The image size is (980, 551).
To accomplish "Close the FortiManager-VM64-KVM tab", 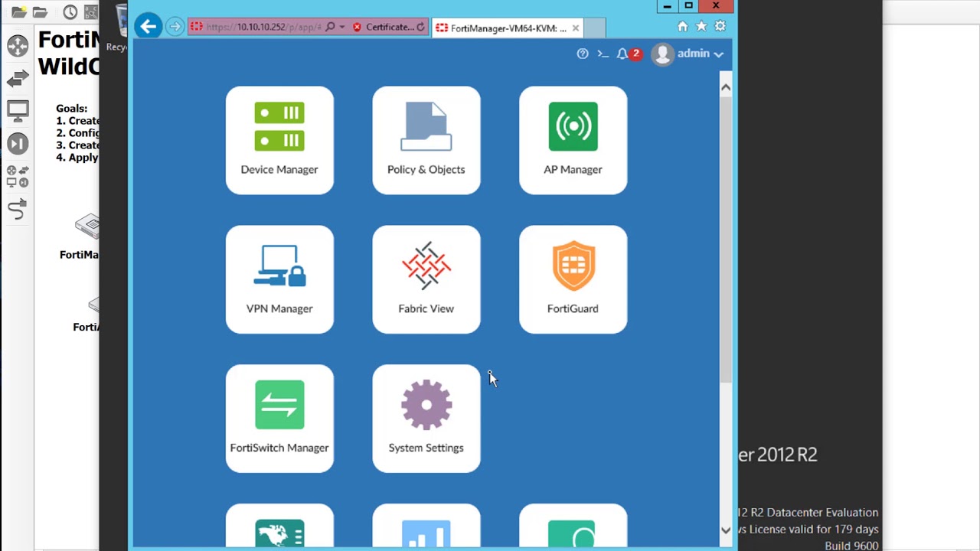I will pos(575,28).
